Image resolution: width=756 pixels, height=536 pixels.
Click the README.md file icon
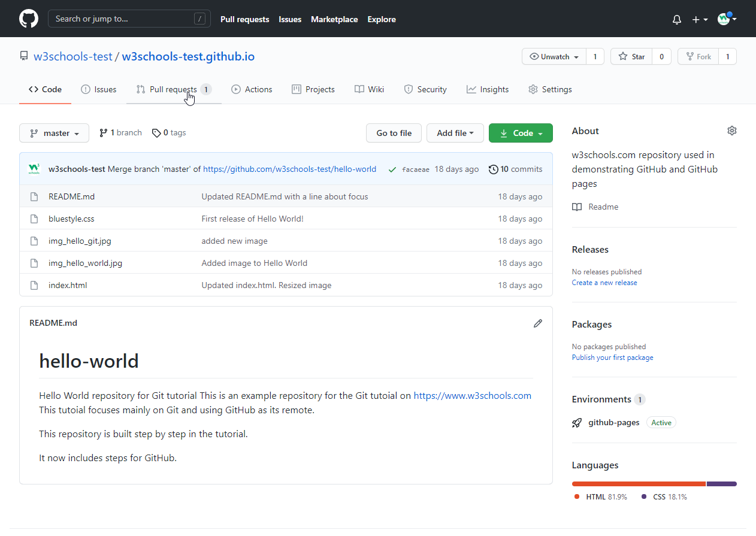point(35,196)
